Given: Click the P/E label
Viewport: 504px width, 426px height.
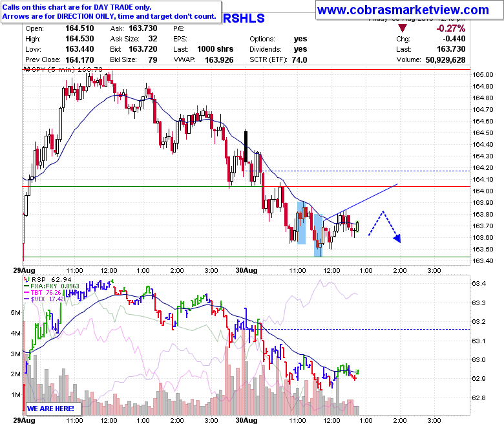Looking at the screenshot, I should pos(179,28).
